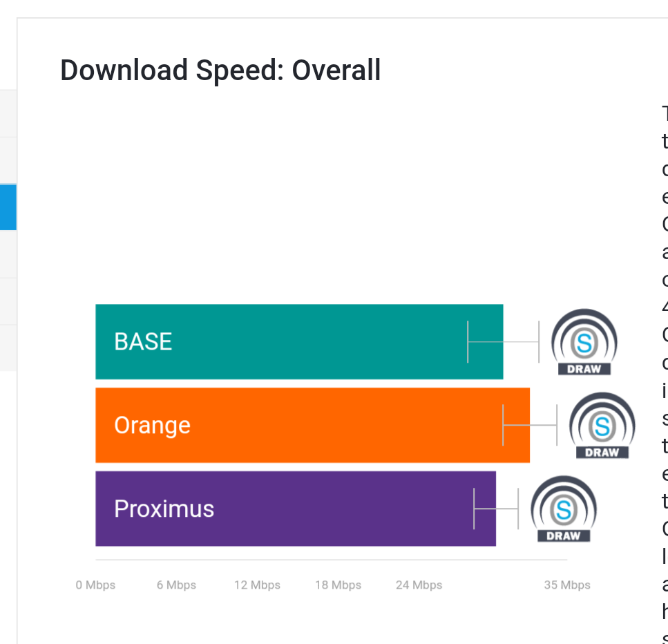Image resolution: width=668 pixels, height=644 pixels.
Task: Click the 24 Mbps axis tick label
Action: [x=419, y=585]
